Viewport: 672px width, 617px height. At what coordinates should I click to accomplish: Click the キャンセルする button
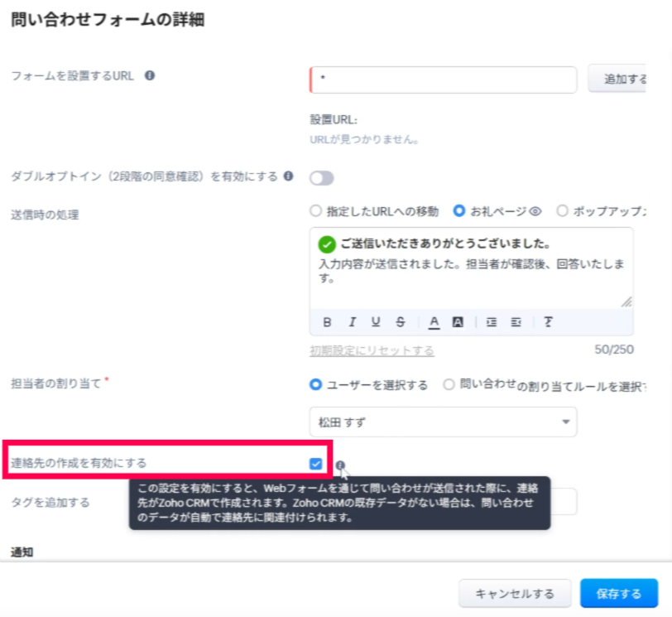tap(515, 594)
